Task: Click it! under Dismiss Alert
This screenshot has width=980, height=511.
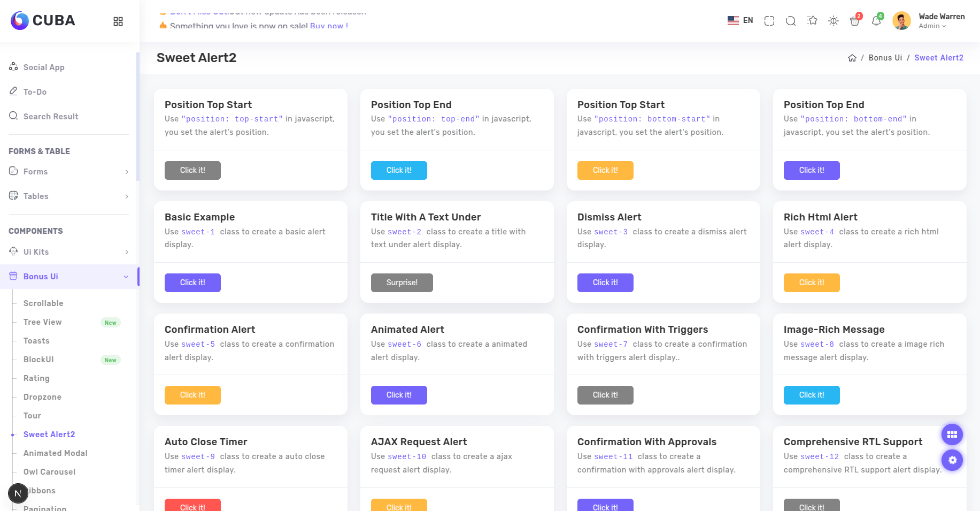Action: [605, 283]
